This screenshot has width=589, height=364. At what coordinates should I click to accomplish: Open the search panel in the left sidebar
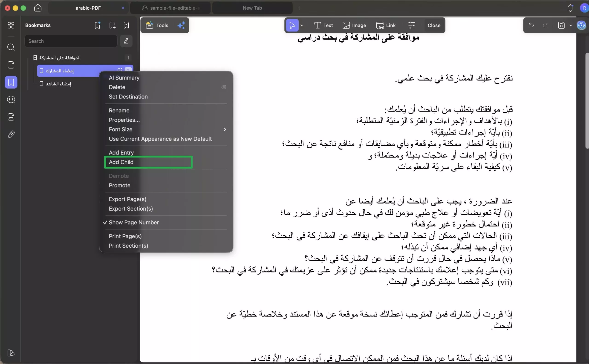11,47
